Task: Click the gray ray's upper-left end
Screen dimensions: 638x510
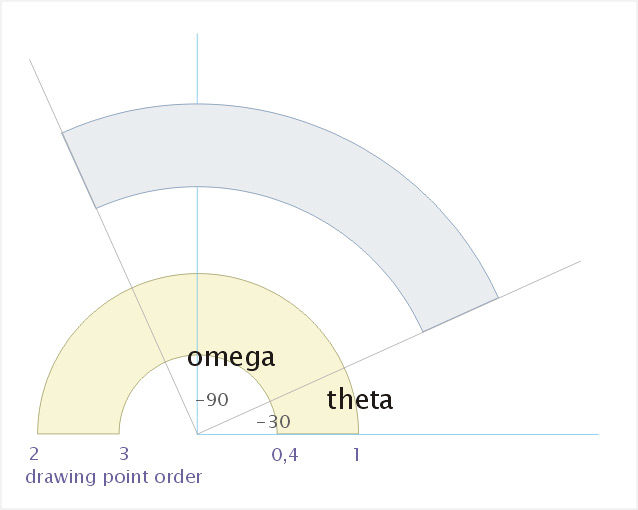Action: [31, 62]
